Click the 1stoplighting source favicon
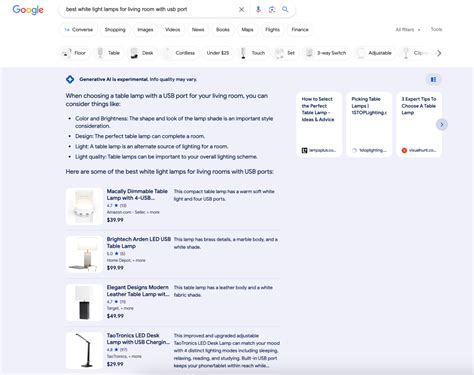Screen dimensions: 474x375 [354, 150]
